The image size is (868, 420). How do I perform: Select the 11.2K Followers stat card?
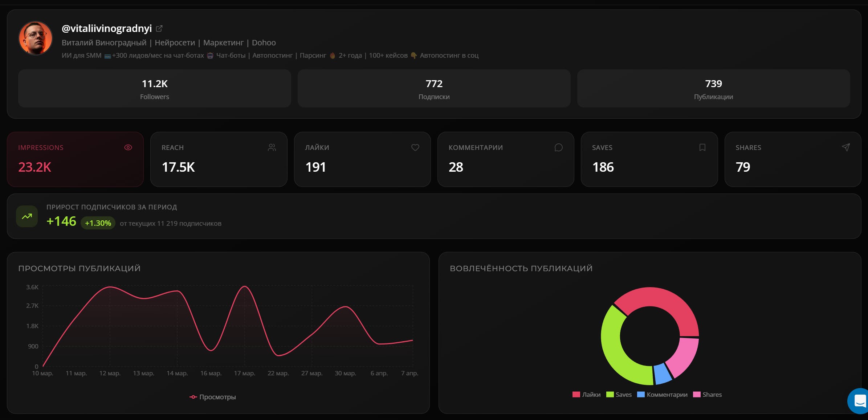(x=155, y=89)
